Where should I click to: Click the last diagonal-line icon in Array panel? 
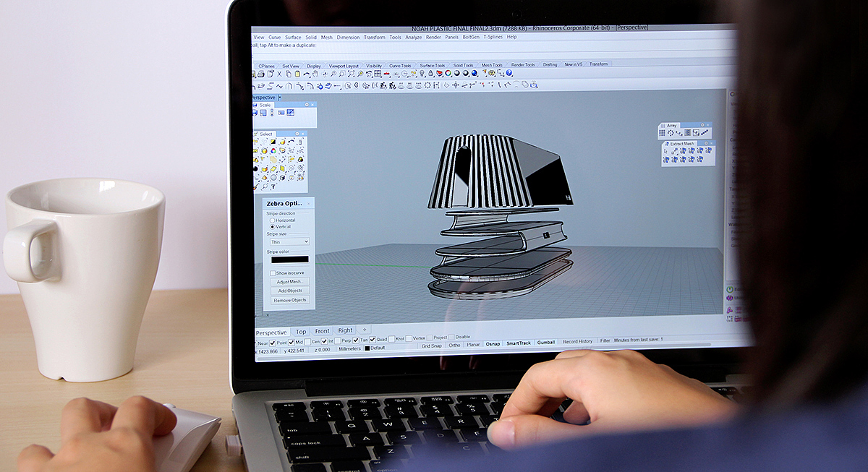pos(705,132)
